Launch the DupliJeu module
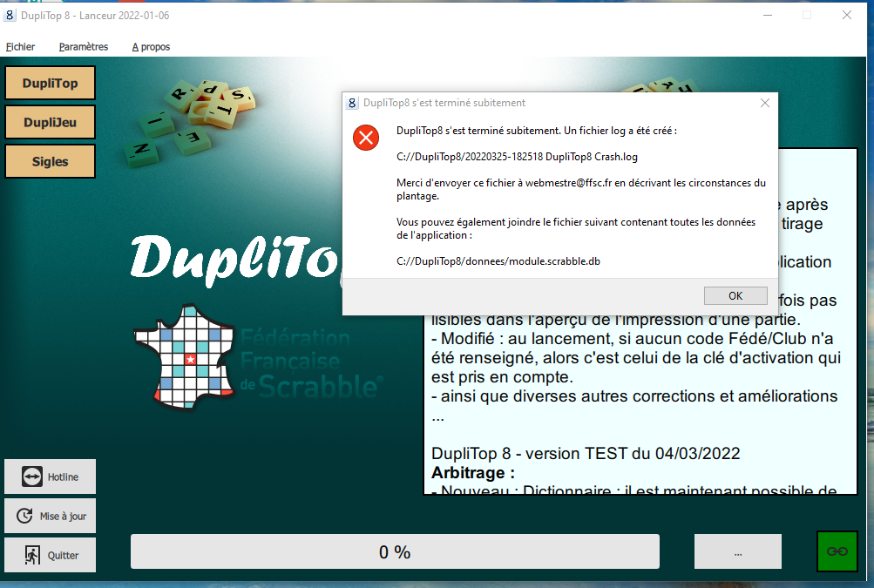This screenshot has width=874, height=588. tap(51, 122)
